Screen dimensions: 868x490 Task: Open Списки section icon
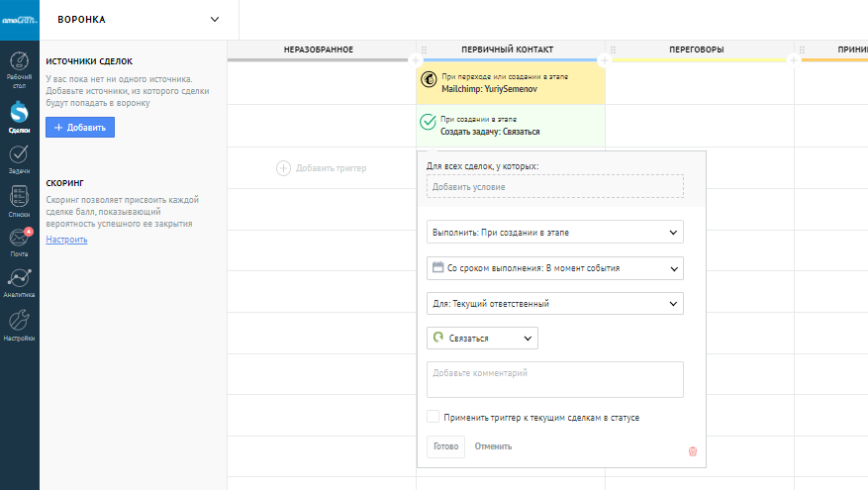click(19, 200)
